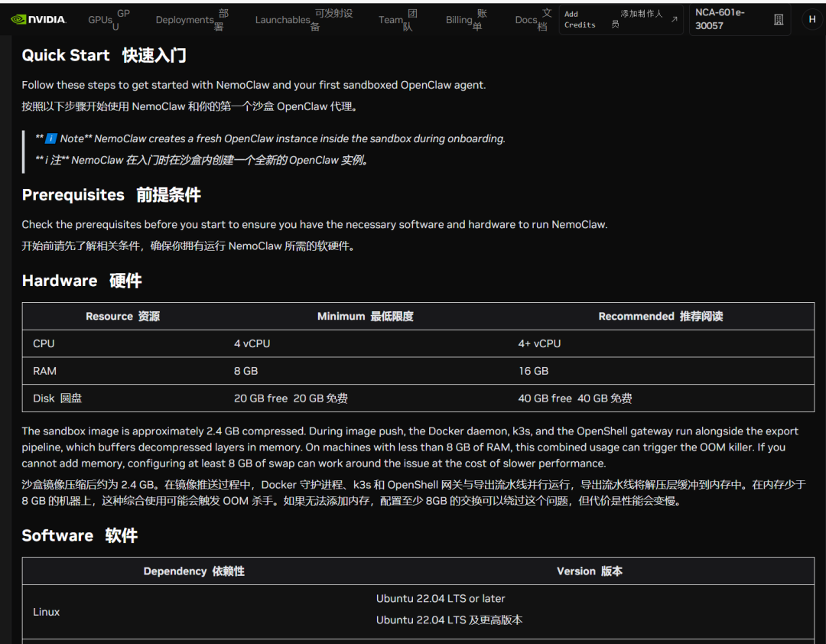Image resolution: width=826 pixels, height=644 pixels.
Task: Click the Software heading
Action: pos(80,535)
